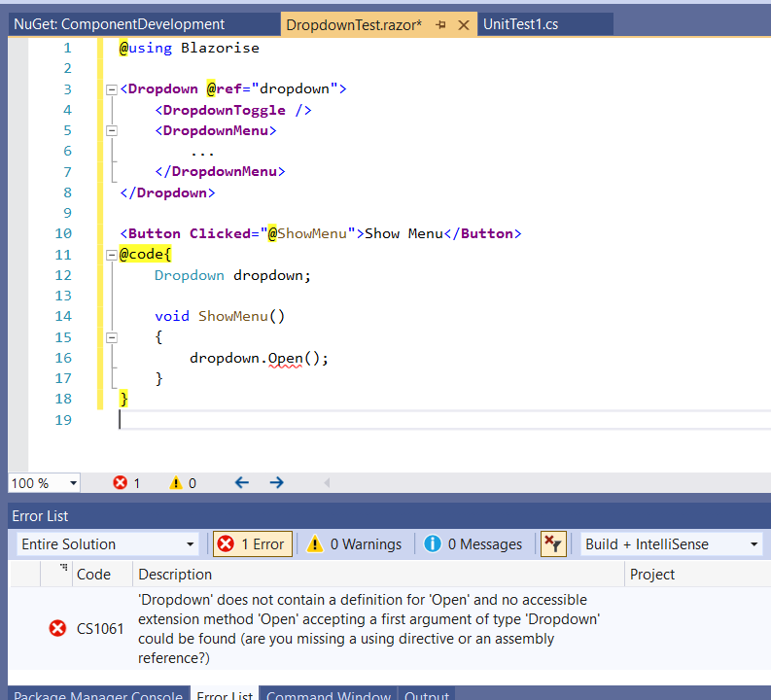Collapse the ShowMenu method body on line 15
Screen dimensions: 771x700
[112, 337]
